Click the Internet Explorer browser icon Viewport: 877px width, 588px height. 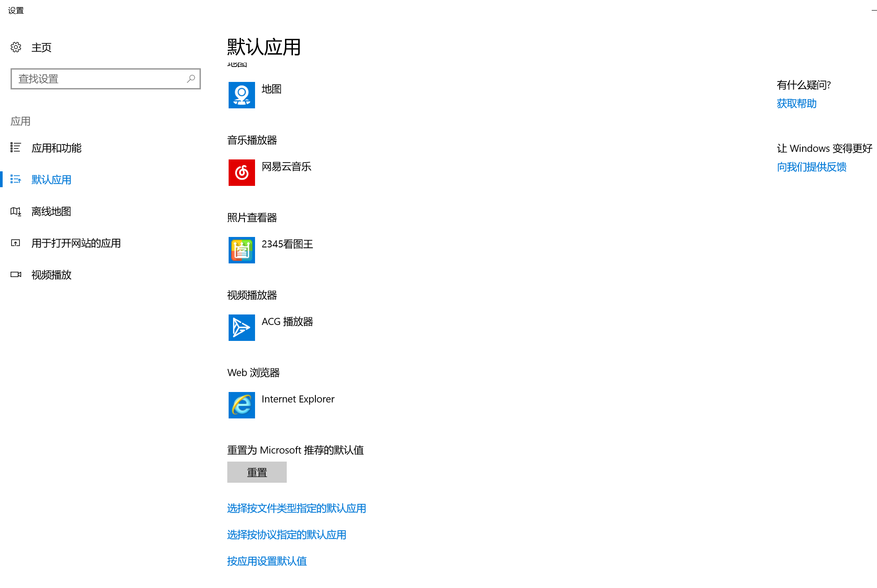(x=241, y=405)
